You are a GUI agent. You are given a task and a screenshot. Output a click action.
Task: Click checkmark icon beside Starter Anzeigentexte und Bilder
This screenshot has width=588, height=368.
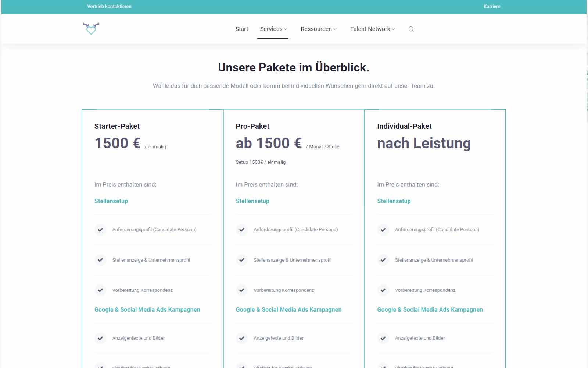pos(100,338)
